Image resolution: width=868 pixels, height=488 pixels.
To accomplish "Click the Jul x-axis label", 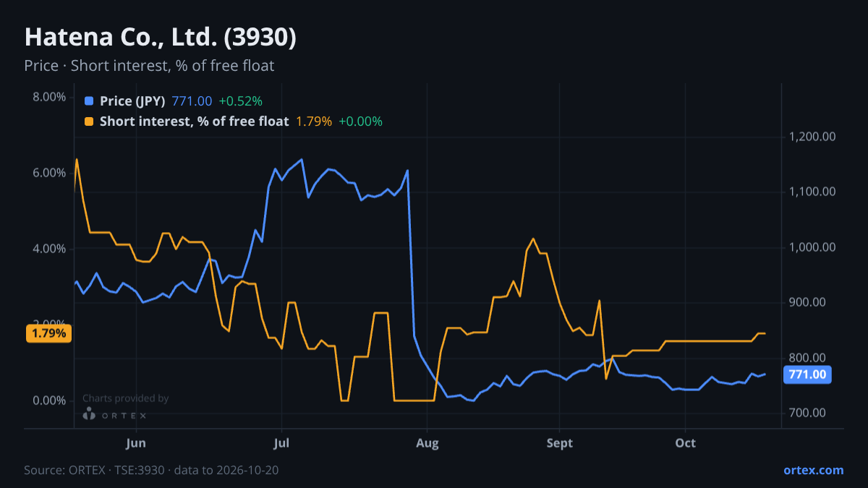I will [x=283, y=442].
